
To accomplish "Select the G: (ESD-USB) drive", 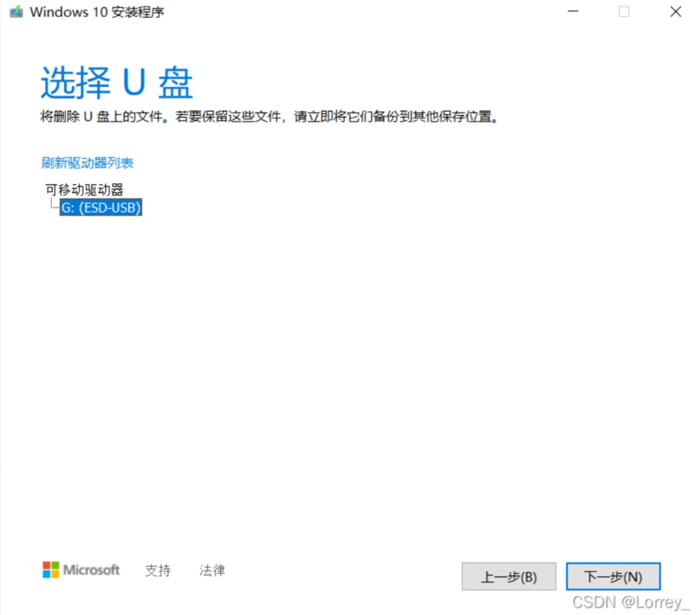I will (101, 207).
